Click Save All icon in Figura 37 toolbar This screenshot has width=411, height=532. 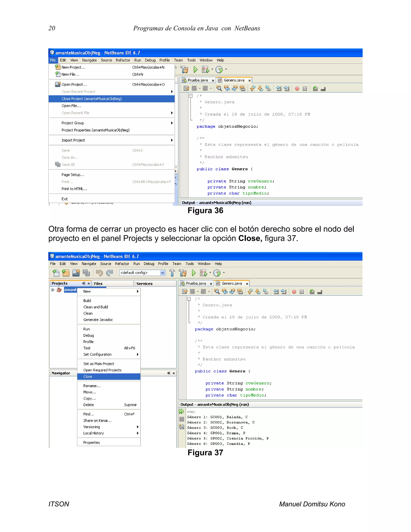point(86,273)
